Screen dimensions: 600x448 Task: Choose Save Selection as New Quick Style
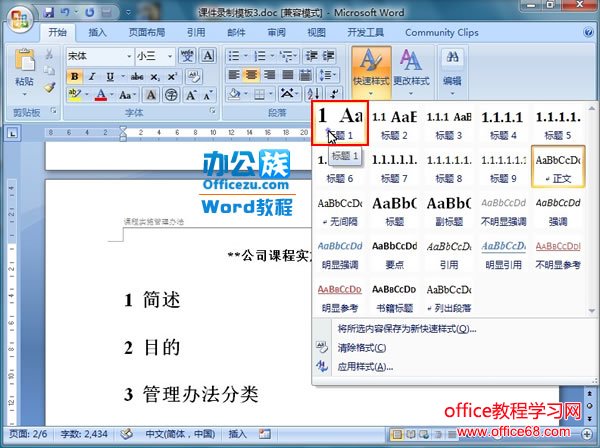(x=407, y=329)
